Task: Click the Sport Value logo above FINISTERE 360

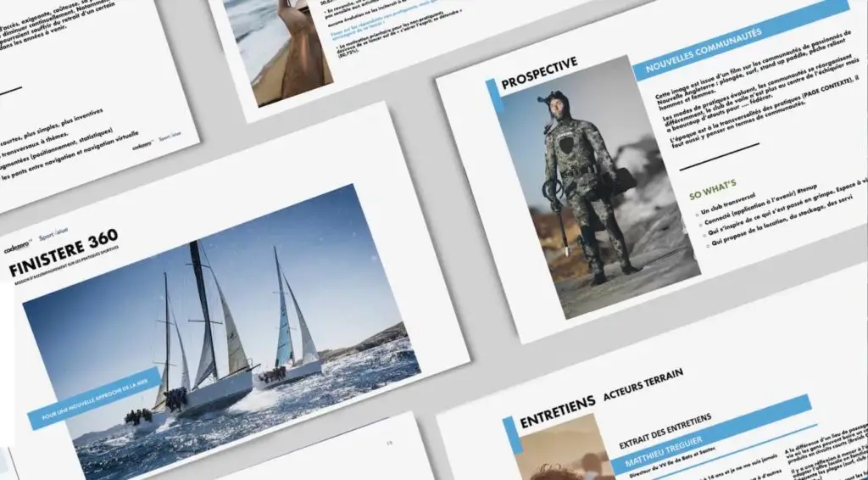Action: click(x=53, y=234)
